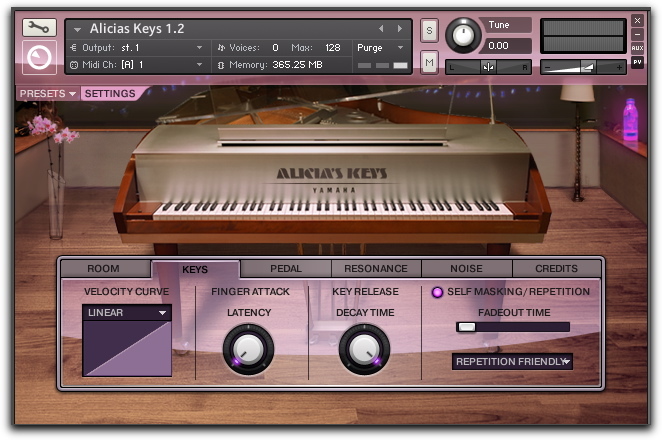Click the Voices icon
Image resolution: width=662 pixels, height=440 pixels.
(221, 48)
